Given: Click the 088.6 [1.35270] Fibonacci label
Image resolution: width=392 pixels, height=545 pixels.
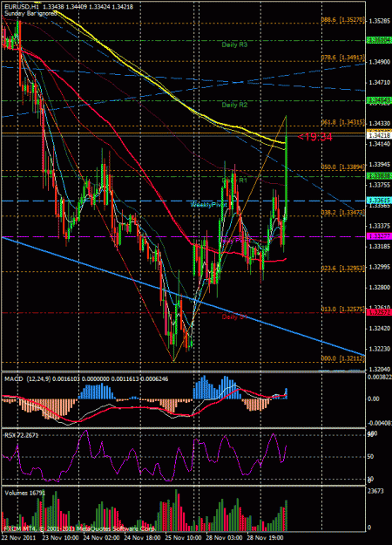Looking at the screenshot, I should pyautogui.click(x=342, y=21).
